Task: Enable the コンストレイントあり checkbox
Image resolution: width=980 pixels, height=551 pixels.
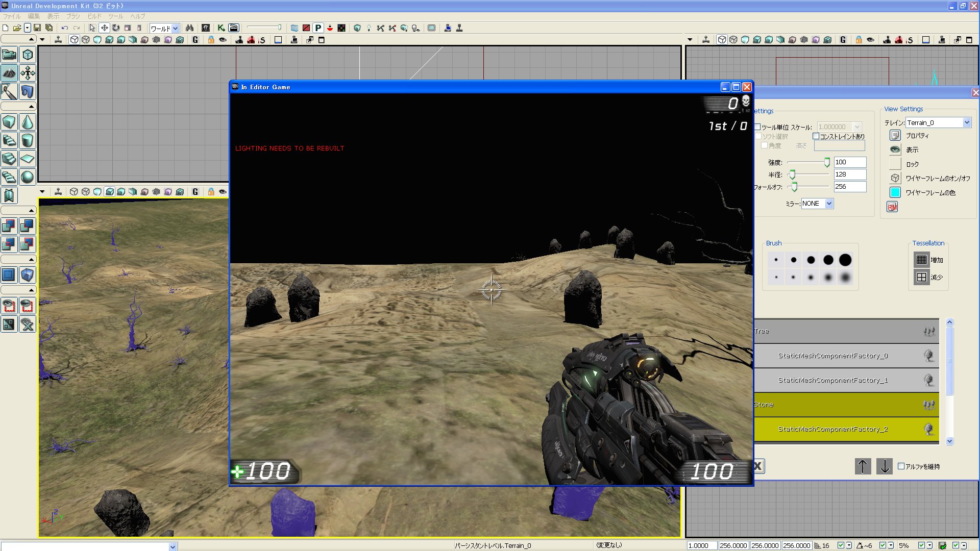Action: [816, 136]
